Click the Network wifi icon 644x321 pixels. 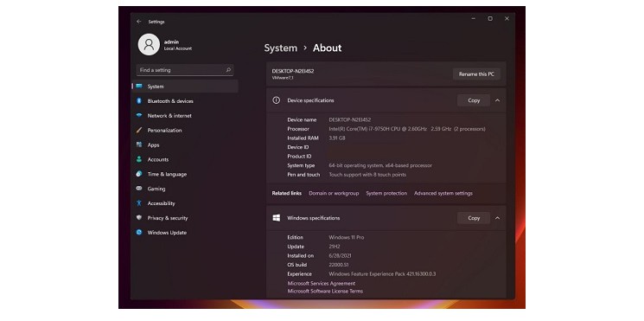(x=139, y=115)
